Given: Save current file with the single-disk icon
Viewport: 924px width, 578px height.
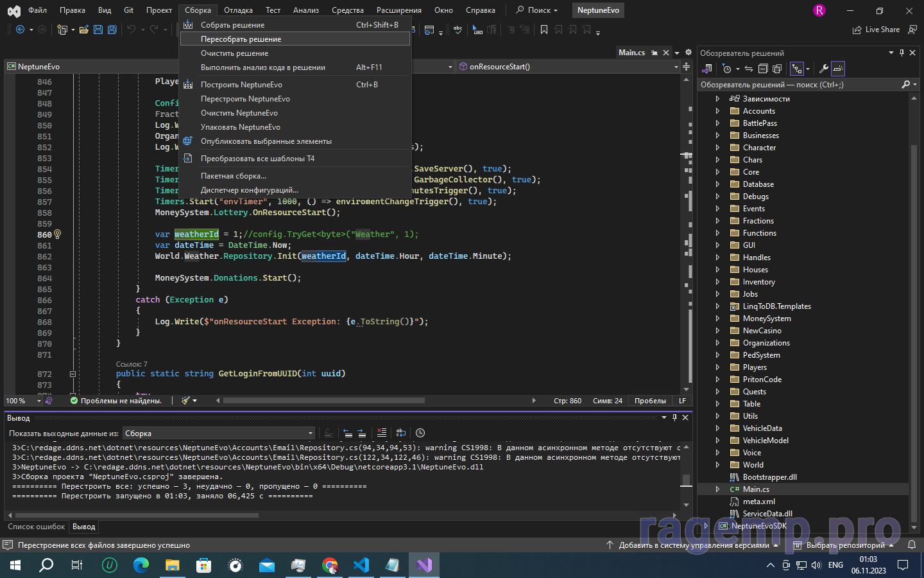Looking at the screenshot, I should [x=98, y=30].
